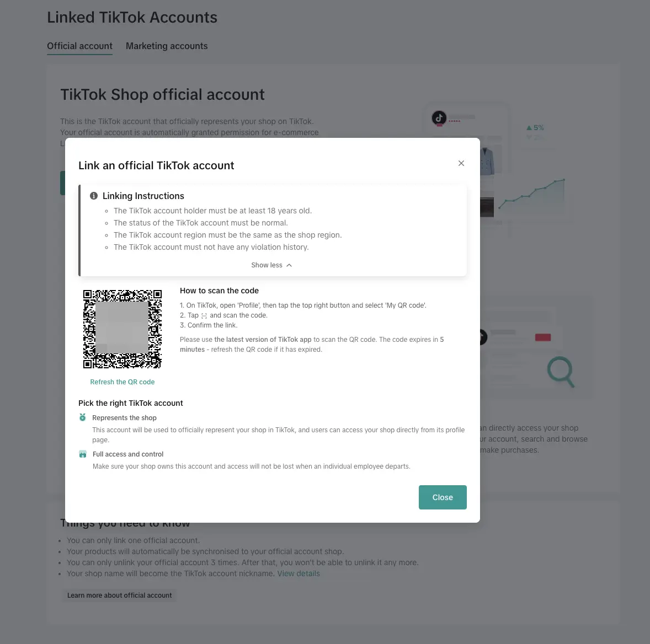650x644 pixels.
Task: Click the bullet beside account region rule
Action: (108, 235)
